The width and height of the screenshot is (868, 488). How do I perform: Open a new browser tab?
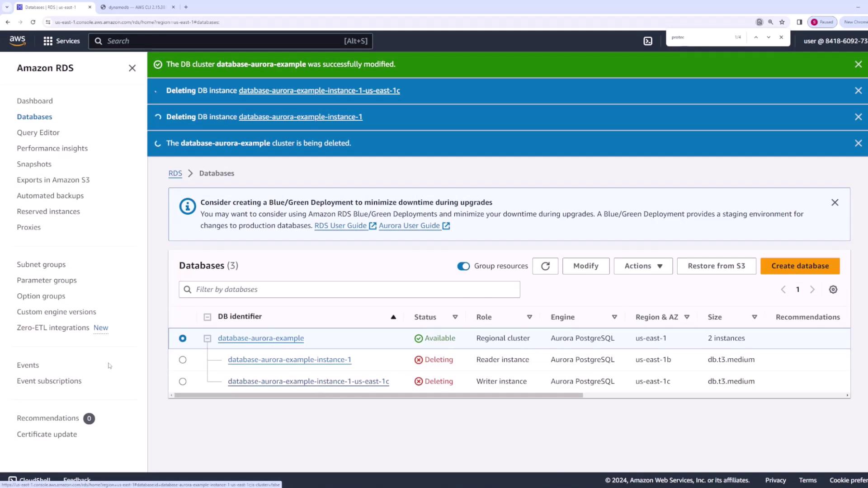[x=186, y=7]
